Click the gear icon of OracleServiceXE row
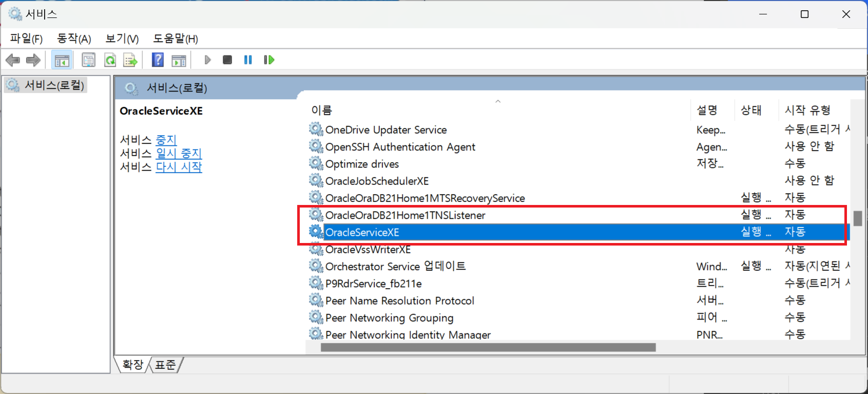The width and height of the screenshot is (868, 394). pyautogui.click(x=316, y=232)
